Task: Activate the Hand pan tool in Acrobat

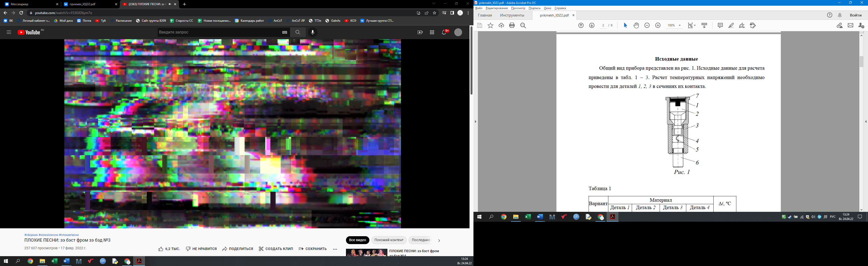Action: [636, 26]
